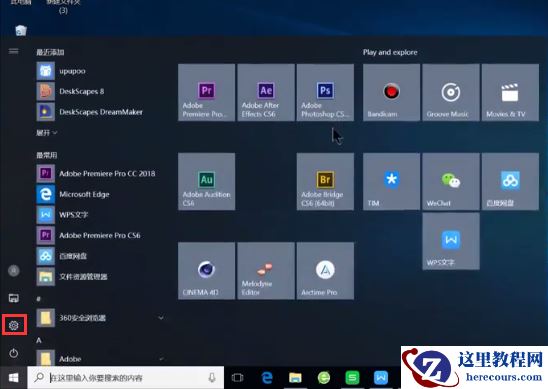Click the Windows Start button
This screenshot has height=389, width=548.
click(14, 377)
